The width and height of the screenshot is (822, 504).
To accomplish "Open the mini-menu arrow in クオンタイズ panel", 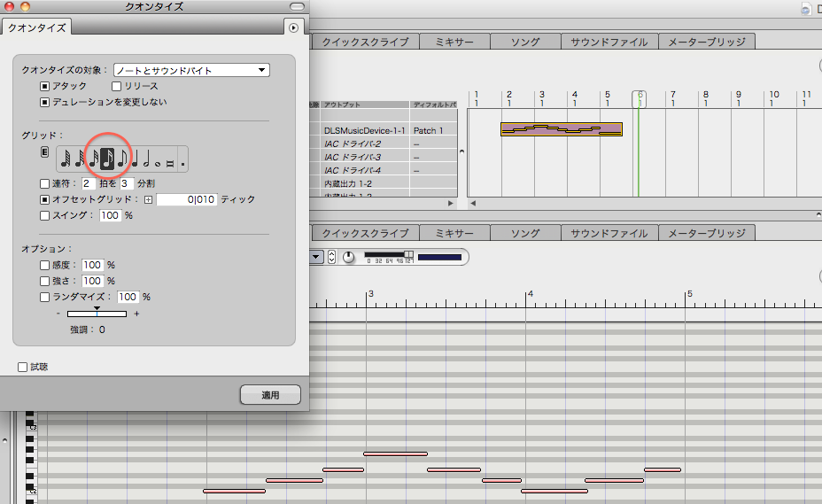I will click(x=293, y=27).
